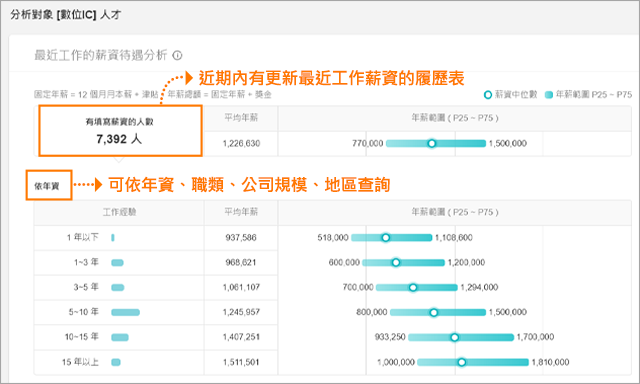Click average salary value 1,407,251

241,337
